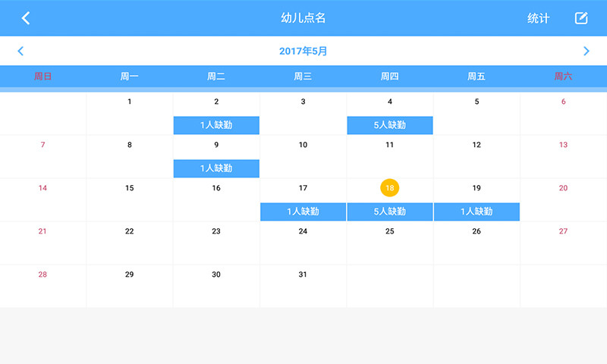This screenshot has height=364, width=607.
Task: Click the 2017年5月 month title
Action: 303,52
